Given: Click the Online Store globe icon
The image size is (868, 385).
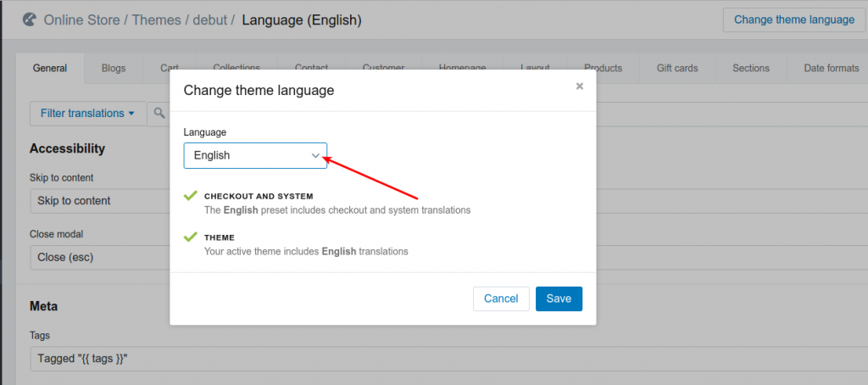Looking at the screenshot, I should tap(30, 20).
